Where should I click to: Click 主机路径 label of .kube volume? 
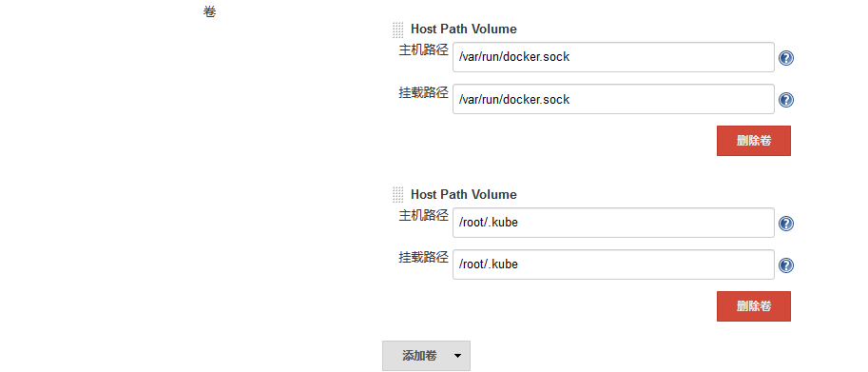click(423, 216)
